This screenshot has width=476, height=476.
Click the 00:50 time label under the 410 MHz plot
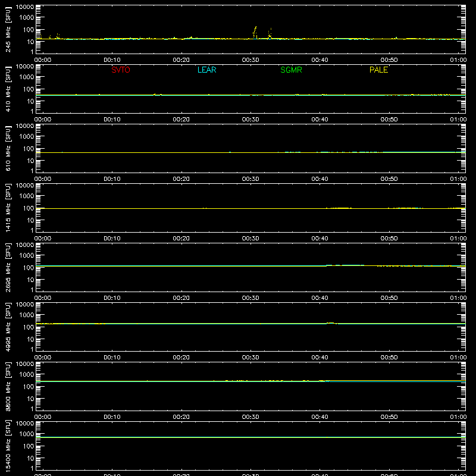tap(389, 120)
